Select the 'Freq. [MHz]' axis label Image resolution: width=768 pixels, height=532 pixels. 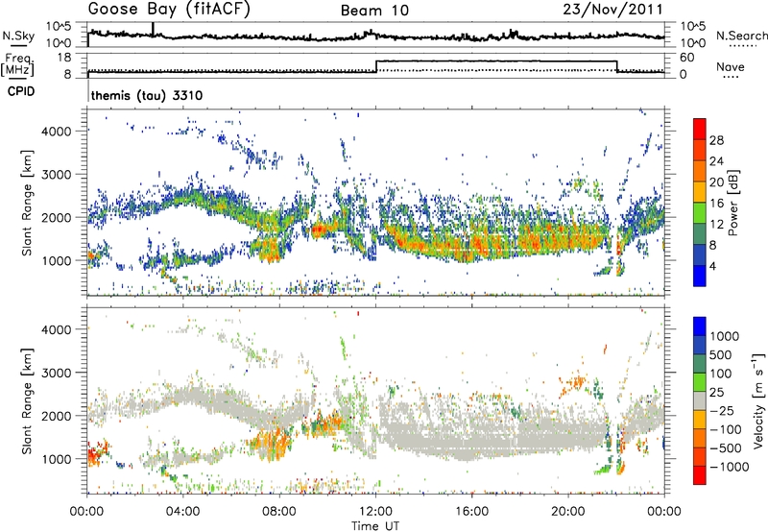coord(17,64)
